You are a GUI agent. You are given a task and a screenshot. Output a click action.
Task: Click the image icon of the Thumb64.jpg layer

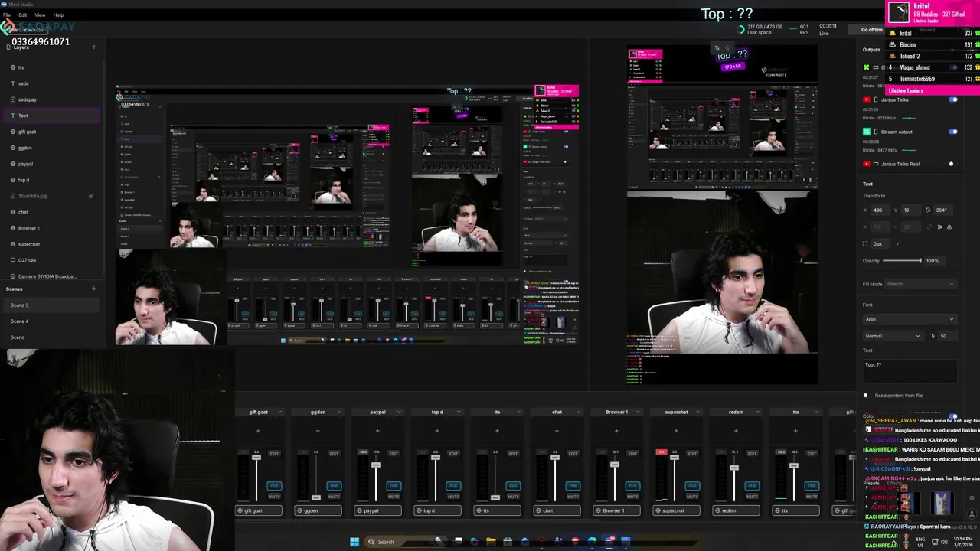12,196
